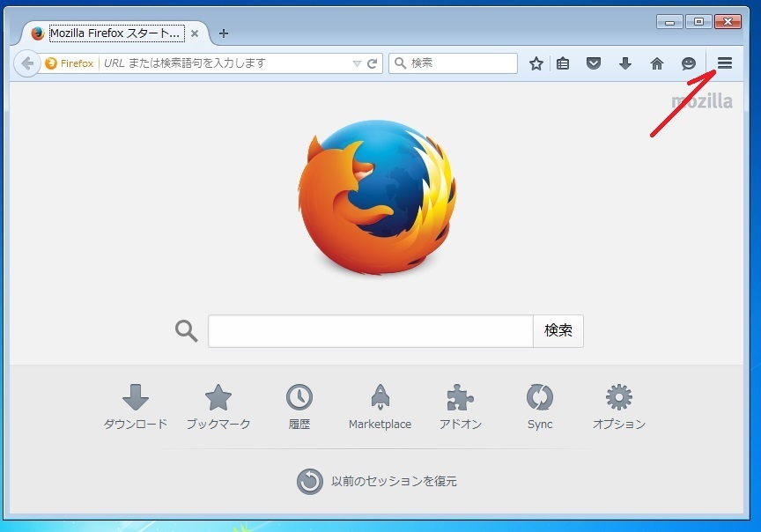Show bookmarks list icon
The image size is (761, 532).
tap(563, 63)
